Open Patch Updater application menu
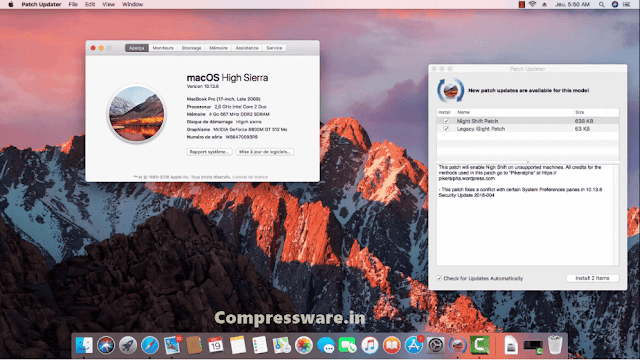This screenshot has width=640, height=360. (x=41, y=4)
